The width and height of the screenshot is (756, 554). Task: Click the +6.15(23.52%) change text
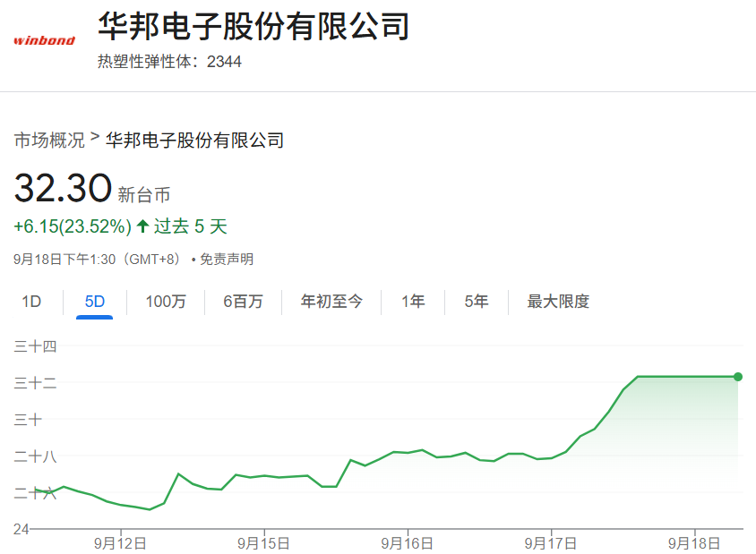(x=73, y=226)
